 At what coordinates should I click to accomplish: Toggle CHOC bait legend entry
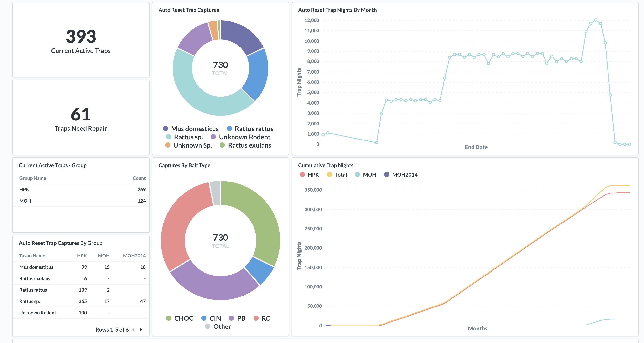(x=180, y=318)
